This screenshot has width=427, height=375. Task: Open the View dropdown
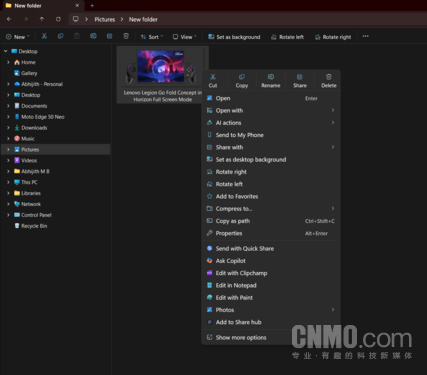(x=184, y=37)
